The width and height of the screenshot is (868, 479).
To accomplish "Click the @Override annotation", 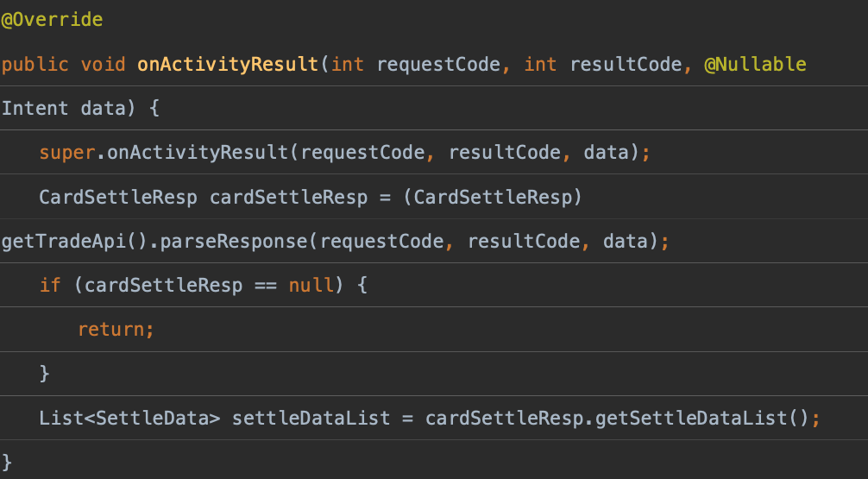I will point(52,20).
